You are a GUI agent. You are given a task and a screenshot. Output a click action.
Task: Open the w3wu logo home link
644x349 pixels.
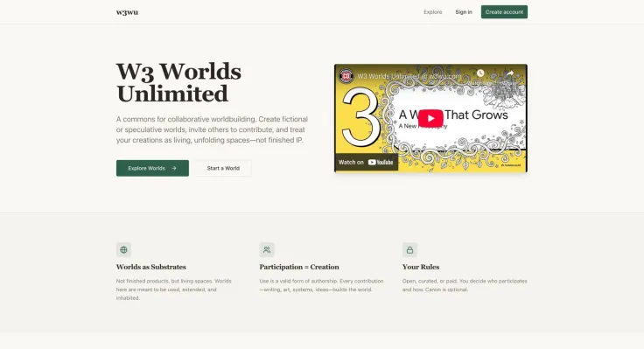pyautogui.click(x=127, y=12)
